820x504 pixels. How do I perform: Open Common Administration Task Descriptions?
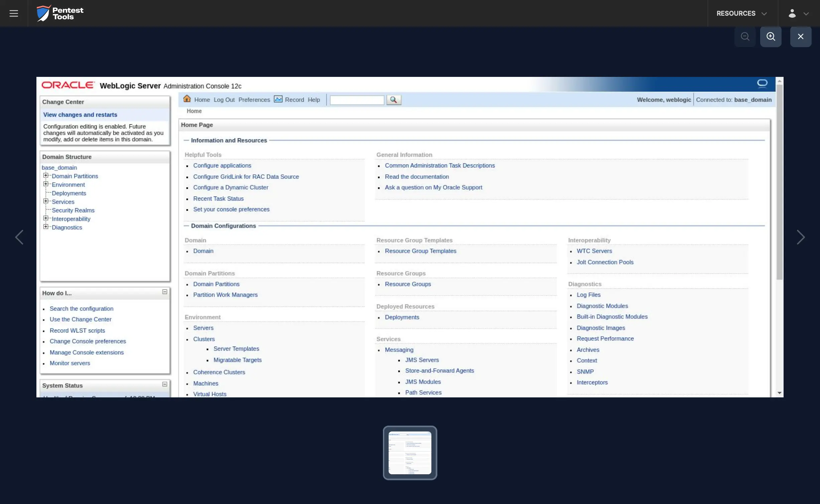(x=440, y=165)
